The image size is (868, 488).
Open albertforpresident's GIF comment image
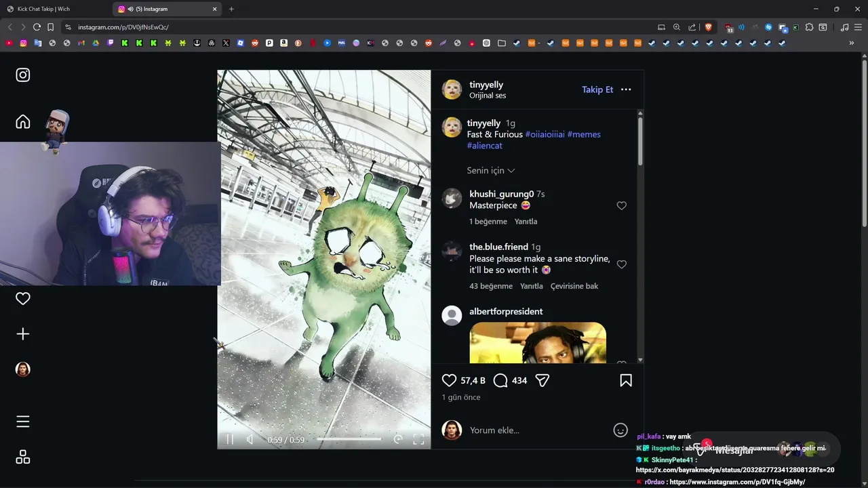click(x=538, y=342)
